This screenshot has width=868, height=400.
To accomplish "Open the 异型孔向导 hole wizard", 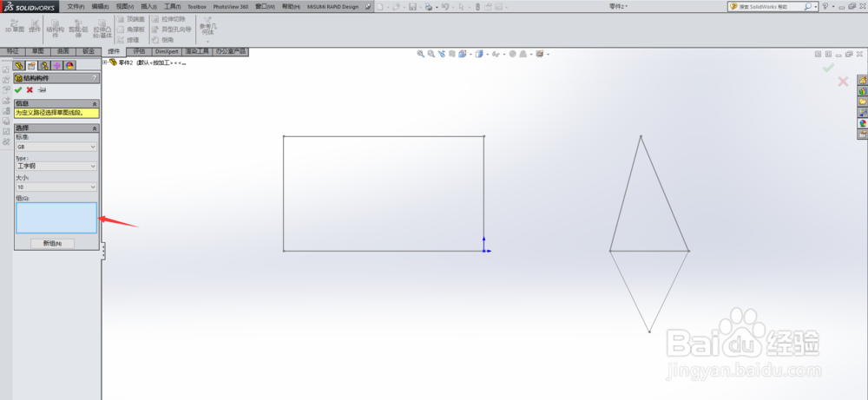I will click(x=172, y=30).
